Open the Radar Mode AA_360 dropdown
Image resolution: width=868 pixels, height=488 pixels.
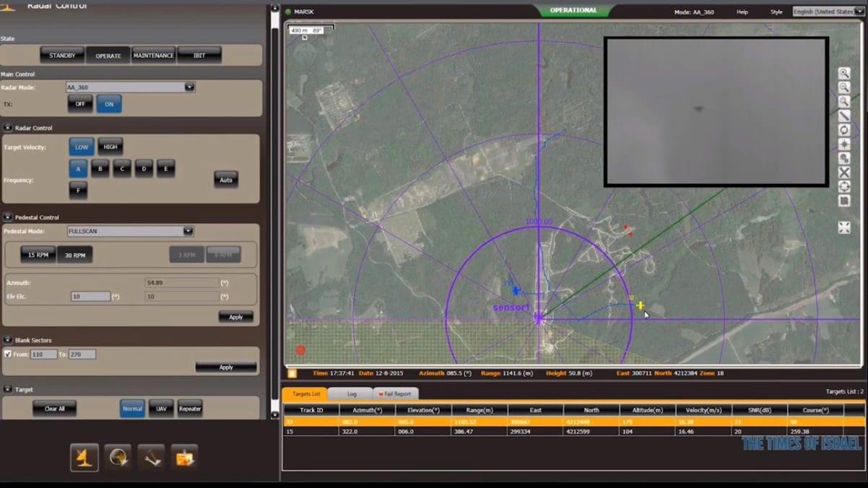pyautogui.click(x=189, y=87)
